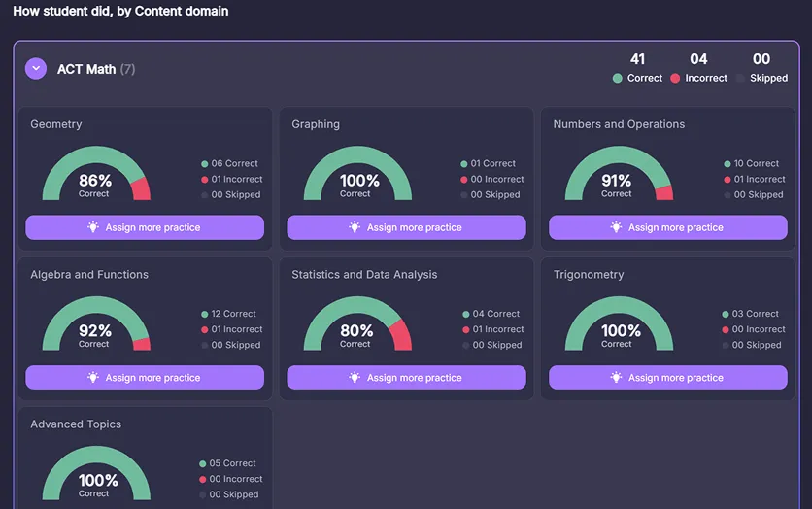
Task: Click the Graphing 100% gauge chart
Action: tap(357, 173)
